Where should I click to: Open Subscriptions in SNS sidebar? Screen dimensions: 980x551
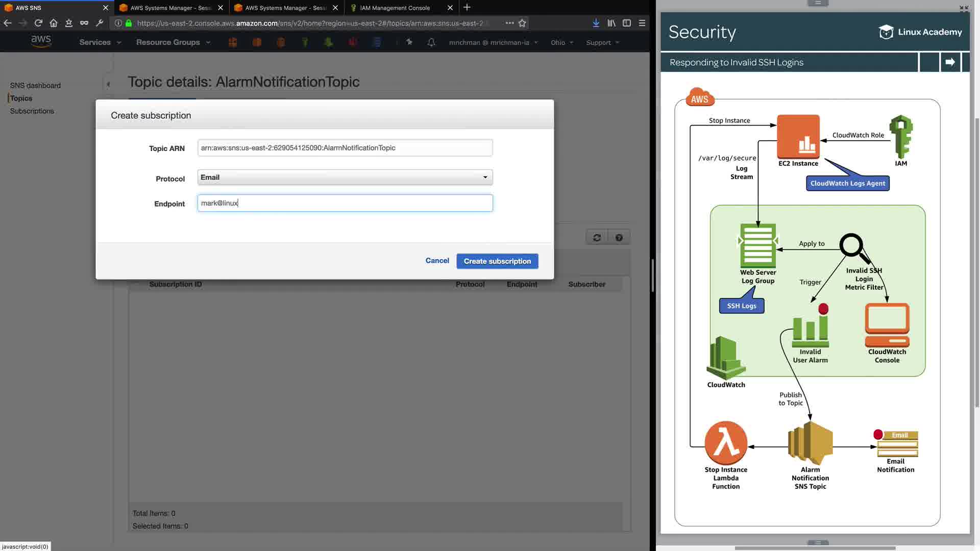(x=32, y=111)
